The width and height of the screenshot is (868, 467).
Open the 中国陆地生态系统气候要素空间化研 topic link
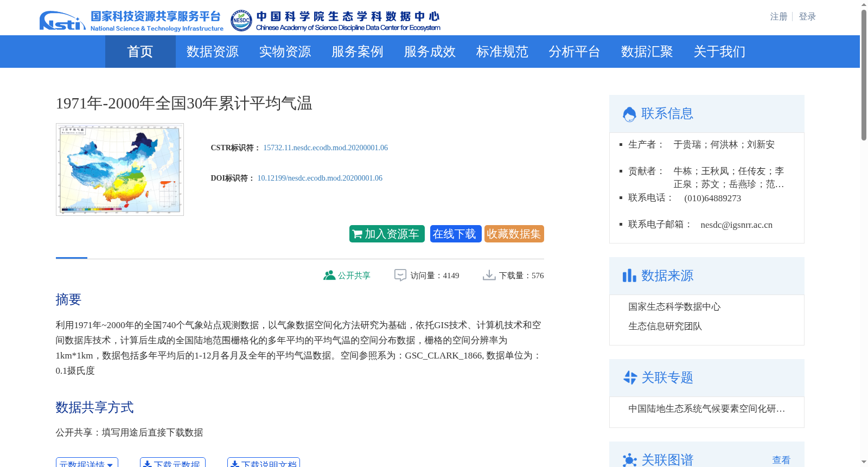point(707,408)
